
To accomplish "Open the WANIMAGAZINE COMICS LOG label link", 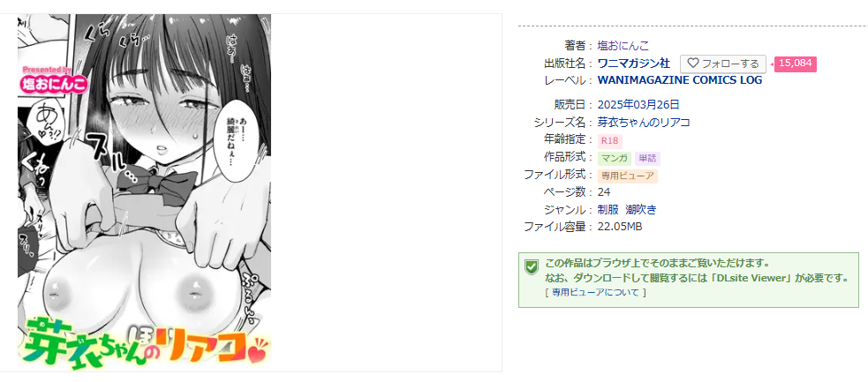I will tap(680, 80).
